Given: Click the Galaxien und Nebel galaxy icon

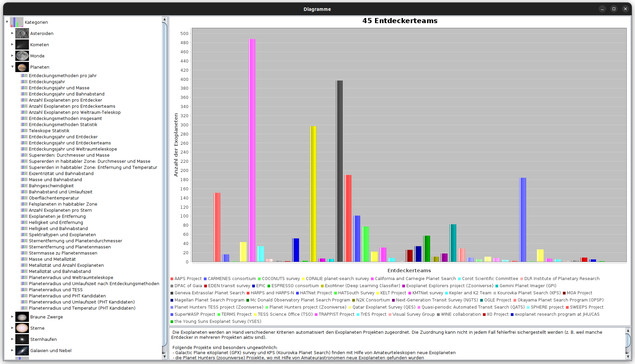Looking at the screenshot, I should [x=22, y=350].
